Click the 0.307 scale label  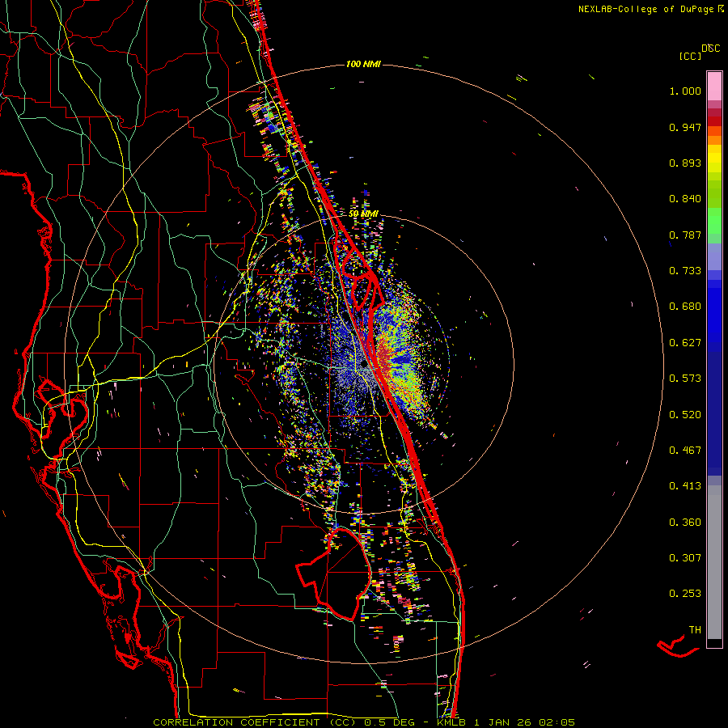(685, 558)
